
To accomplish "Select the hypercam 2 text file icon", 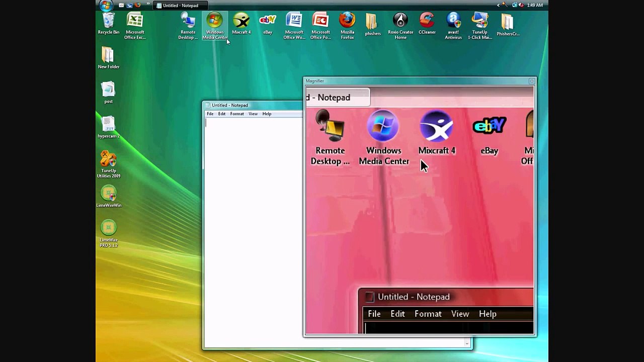I will coord(109,128).
